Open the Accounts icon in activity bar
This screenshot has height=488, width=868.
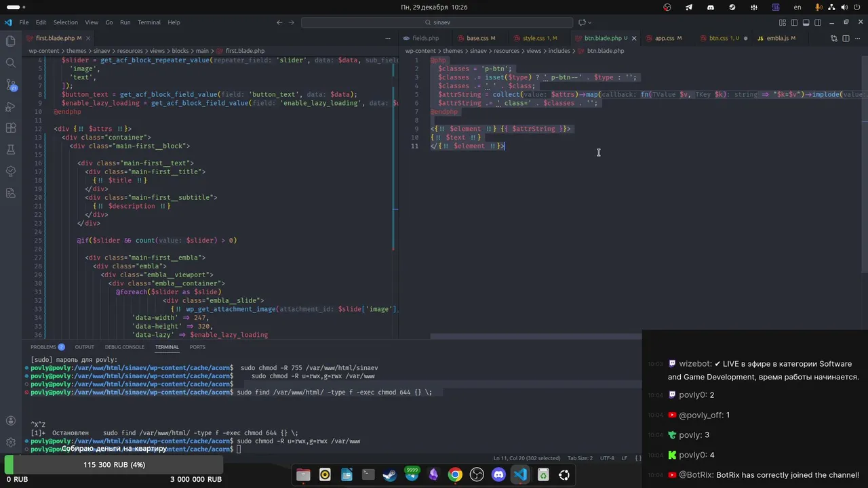click(10, 420)
